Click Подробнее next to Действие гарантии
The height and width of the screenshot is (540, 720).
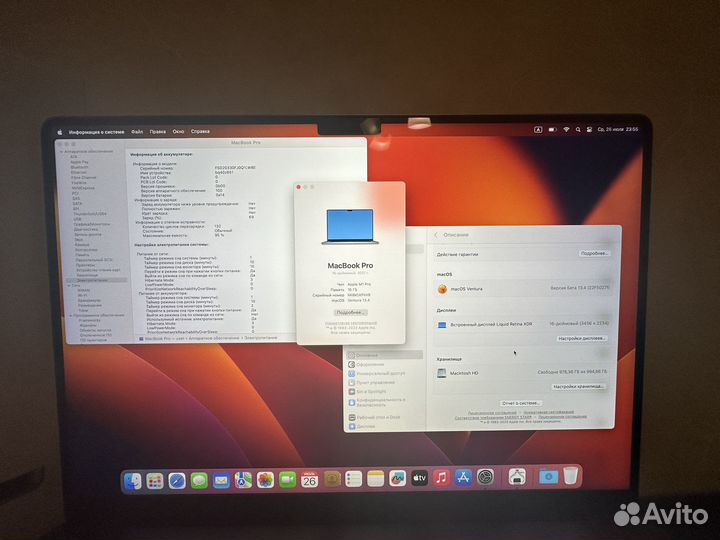coord(594,253)
